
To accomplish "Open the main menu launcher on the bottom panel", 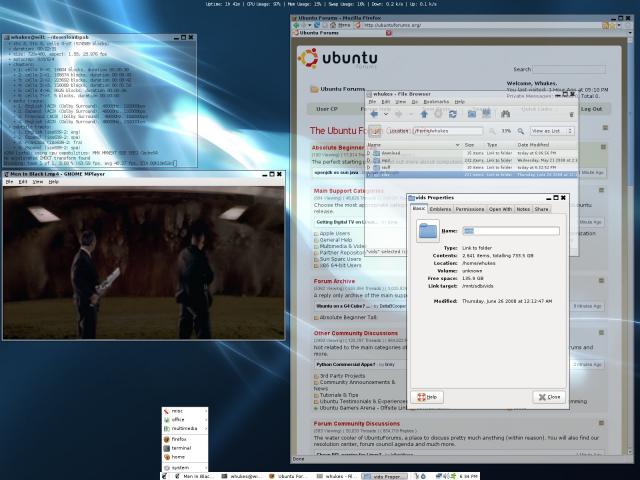I will coord(164,476).
